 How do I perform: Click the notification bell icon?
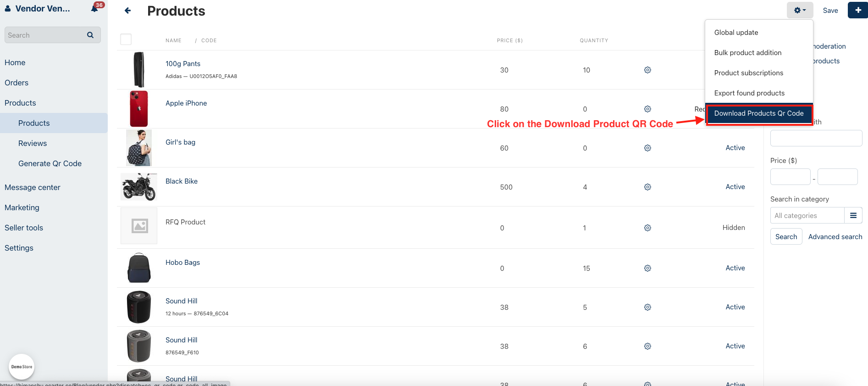tap(95, 9)
